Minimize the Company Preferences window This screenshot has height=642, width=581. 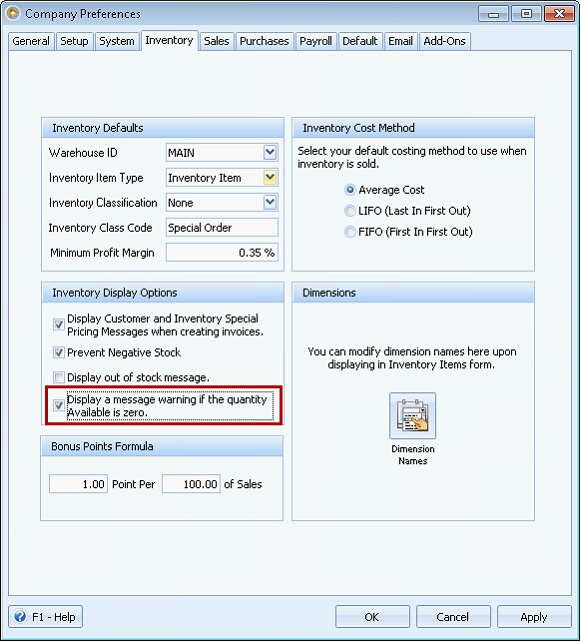point(493,14)
